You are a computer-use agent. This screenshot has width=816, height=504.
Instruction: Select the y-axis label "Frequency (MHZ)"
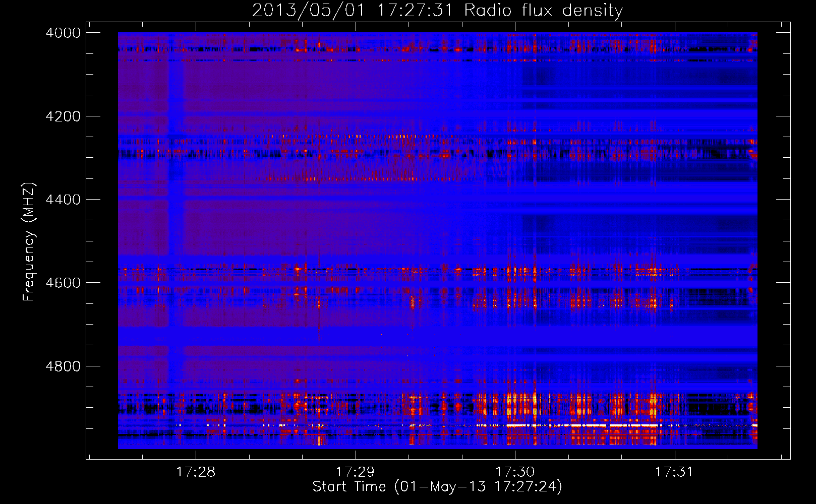click(x=29, y=242)
